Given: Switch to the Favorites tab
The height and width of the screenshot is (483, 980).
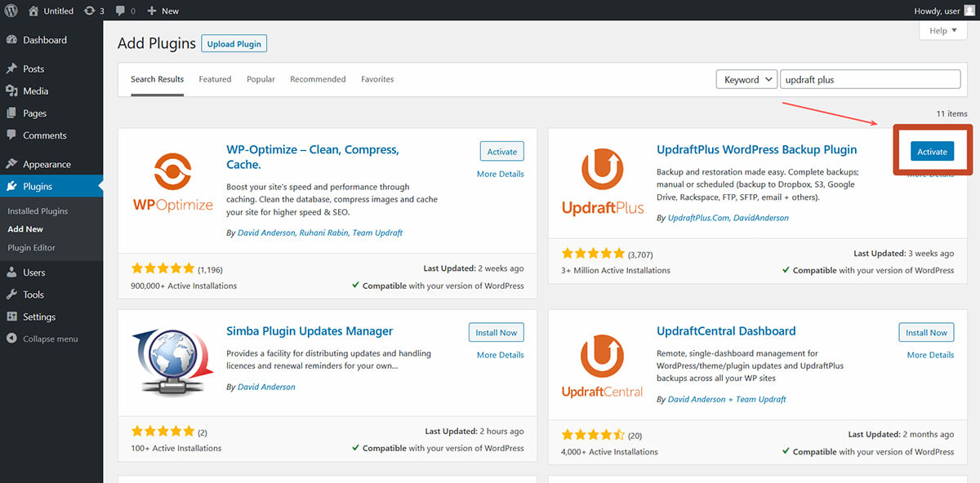Looking at the screenshot, I should 377,79.
